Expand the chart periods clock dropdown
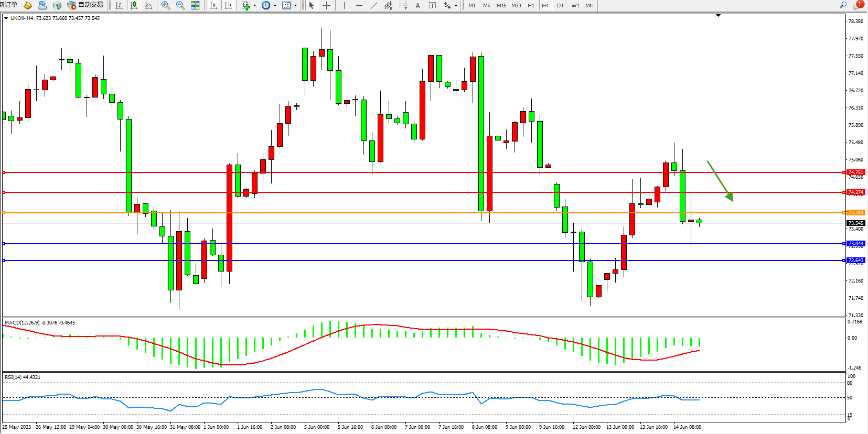 [x=275, y=6]
